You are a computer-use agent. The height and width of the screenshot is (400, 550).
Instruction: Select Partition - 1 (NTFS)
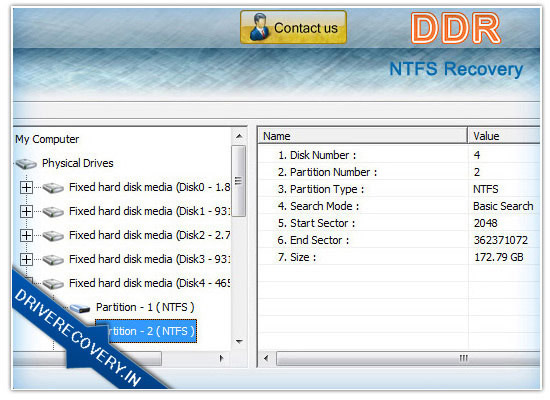point(145,307)
